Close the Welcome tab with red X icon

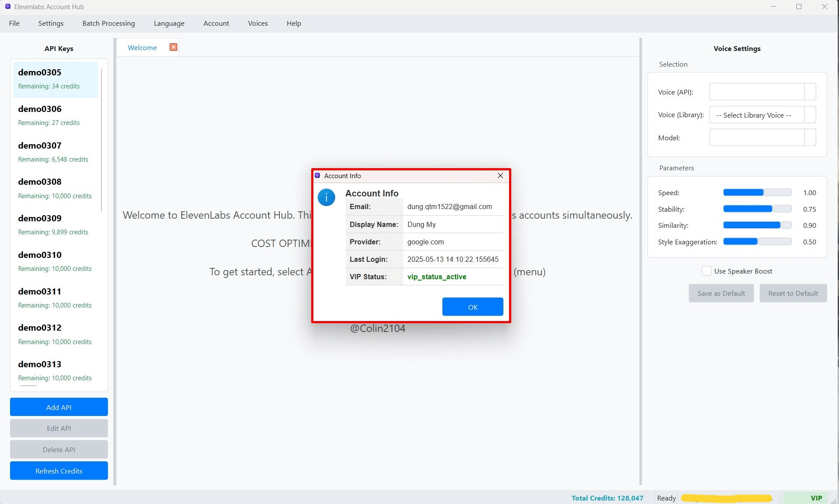pos(173,47)
